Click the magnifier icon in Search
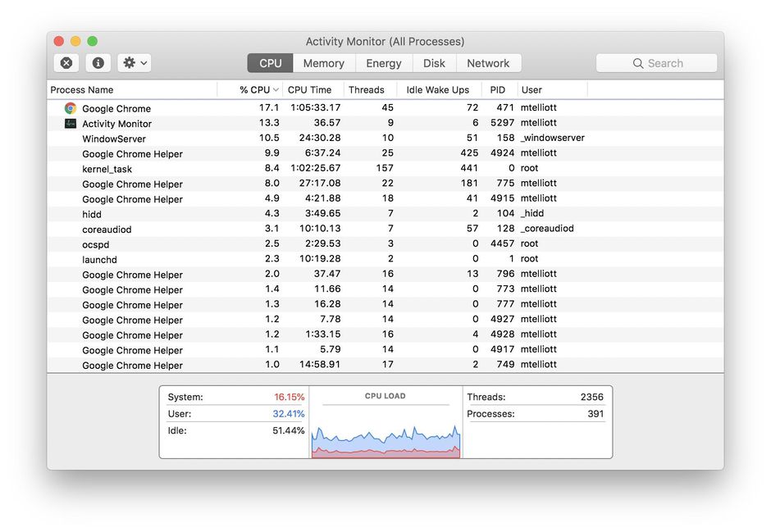Screen dimensions: 771x532 [638, 63]
